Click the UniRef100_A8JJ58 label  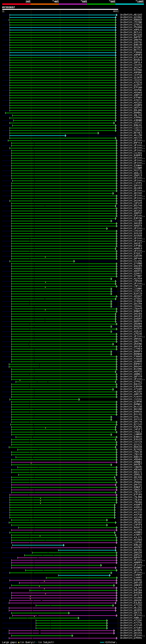[131, 135]
